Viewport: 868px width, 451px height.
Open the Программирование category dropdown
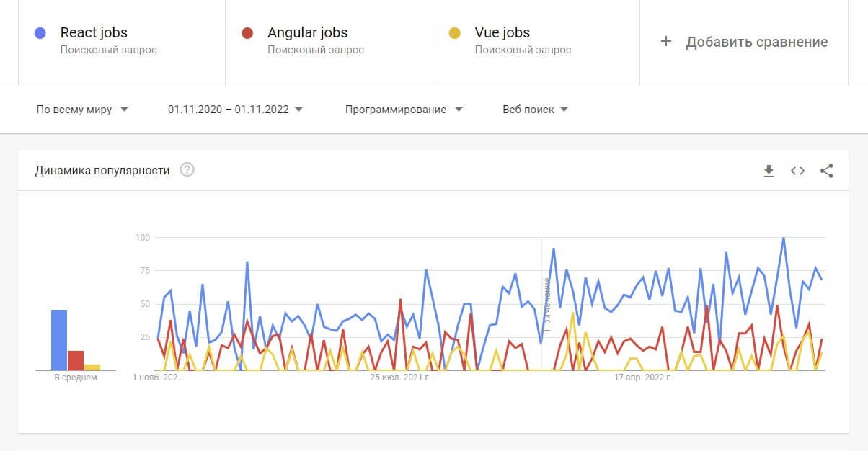404,110
